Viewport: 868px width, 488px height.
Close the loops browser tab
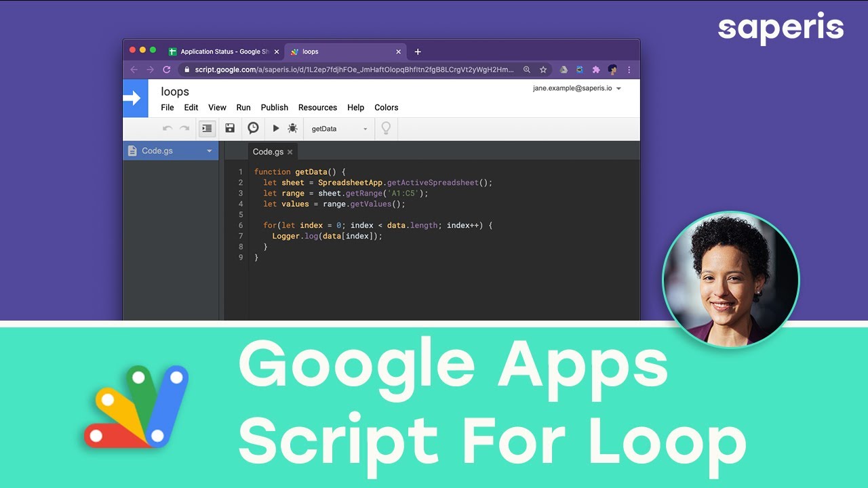coord(399,52)
